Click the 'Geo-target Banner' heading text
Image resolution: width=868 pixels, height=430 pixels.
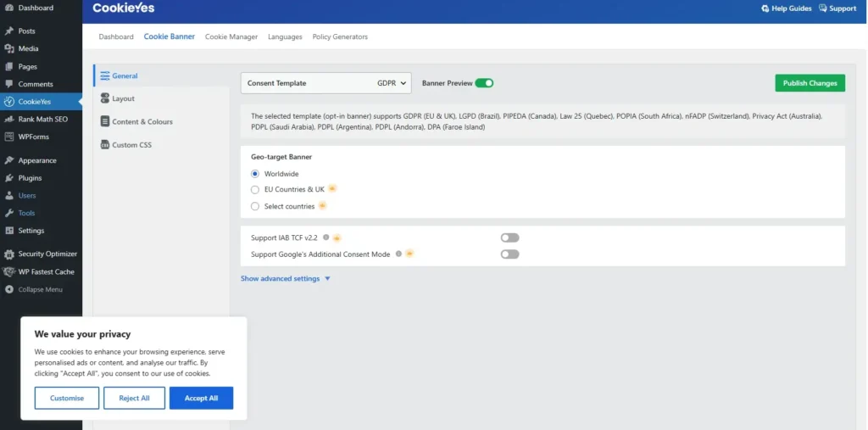click(281, 157)
